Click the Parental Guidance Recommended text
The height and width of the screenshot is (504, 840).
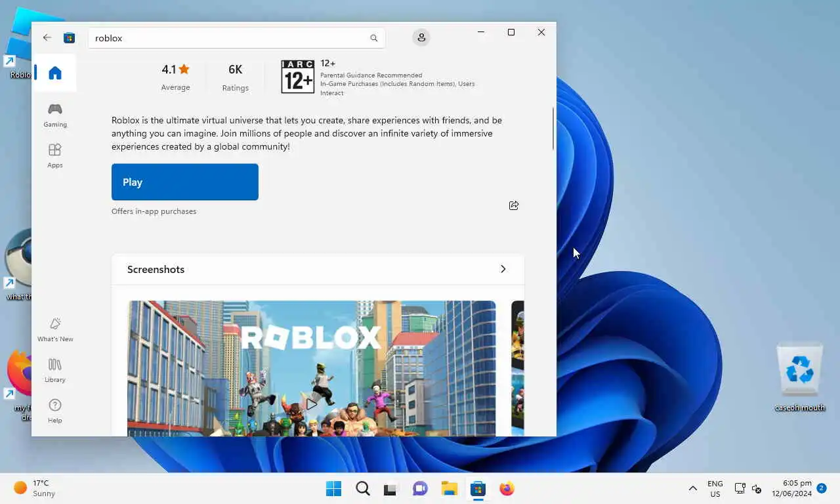[371, 75]
